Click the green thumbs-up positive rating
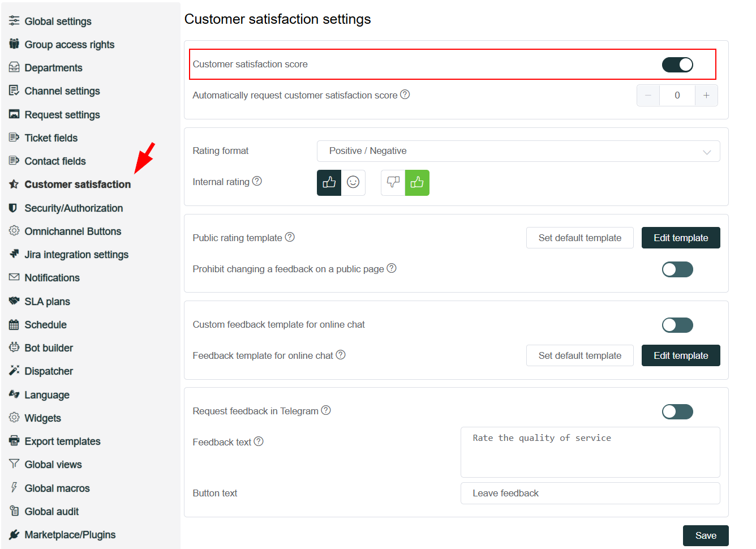The height and width of the screenshot is (549, 756). 417,183
